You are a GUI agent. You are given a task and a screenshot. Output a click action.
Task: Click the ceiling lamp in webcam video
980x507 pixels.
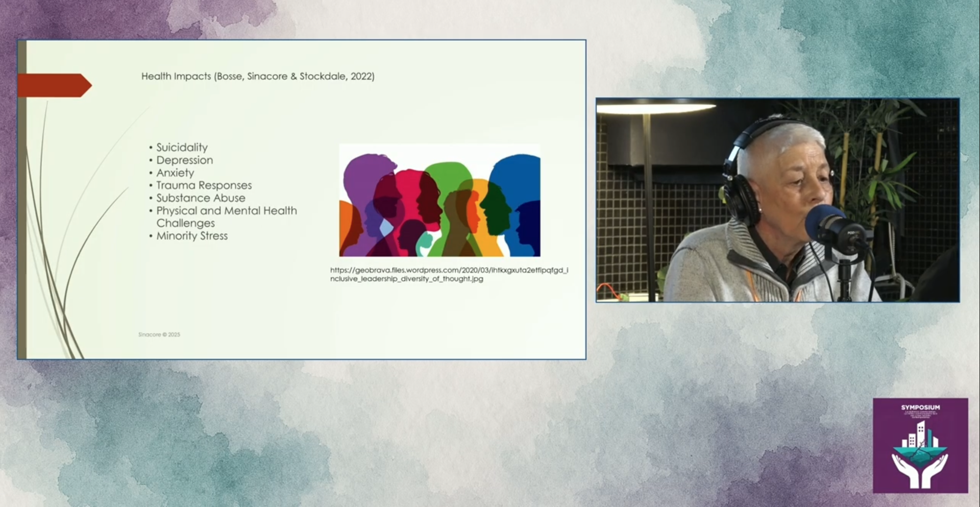coord(656,108)
